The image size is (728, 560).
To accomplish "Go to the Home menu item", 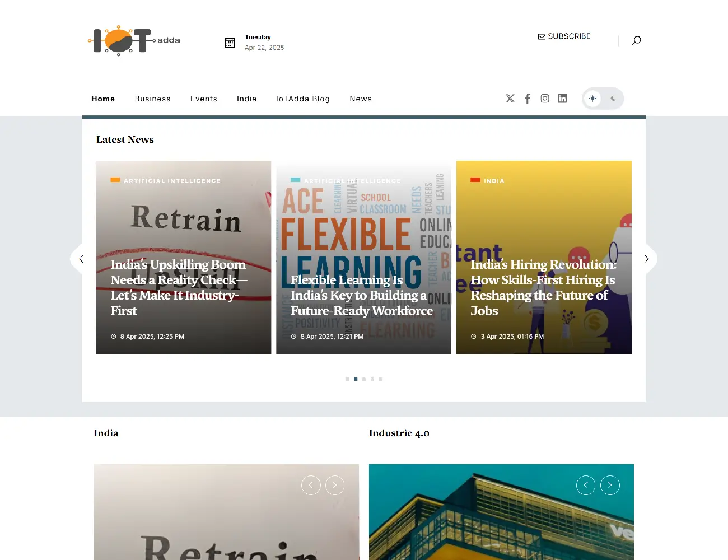I will click(x=103, y=99).
